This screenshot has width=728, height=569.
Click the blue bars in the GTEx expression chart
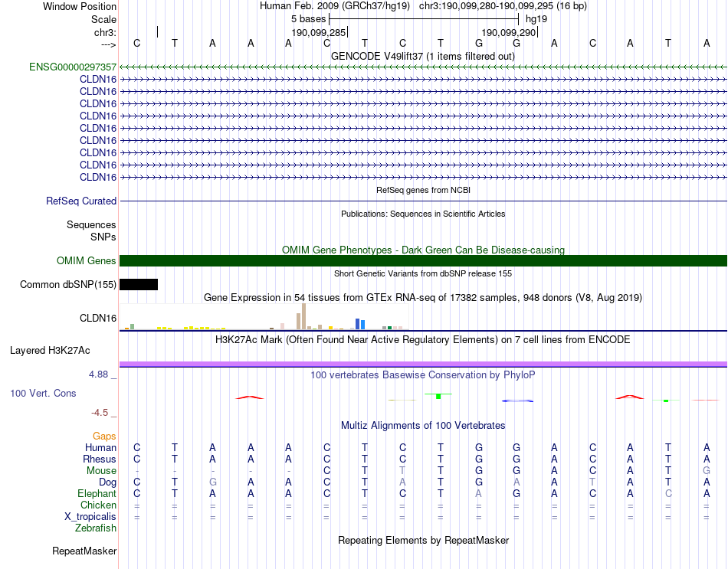[360, 324]
